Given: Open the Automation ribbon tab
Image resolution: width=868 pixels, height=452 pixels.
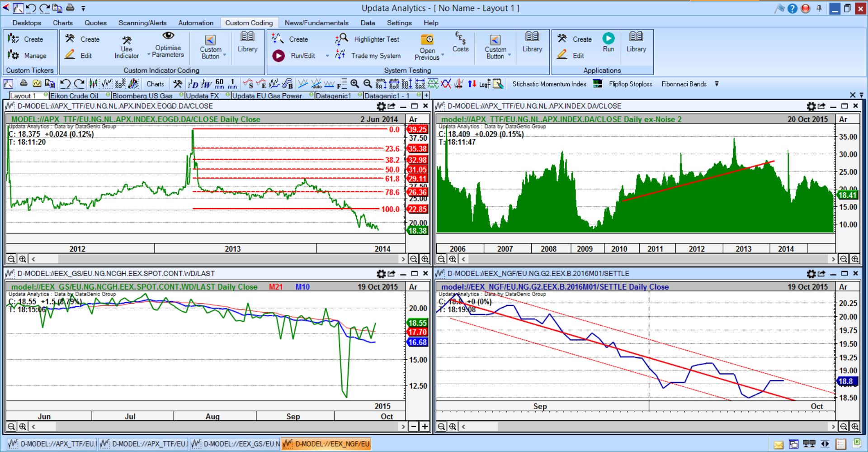Looking at the screenshot, I should (x=196, y=23).
